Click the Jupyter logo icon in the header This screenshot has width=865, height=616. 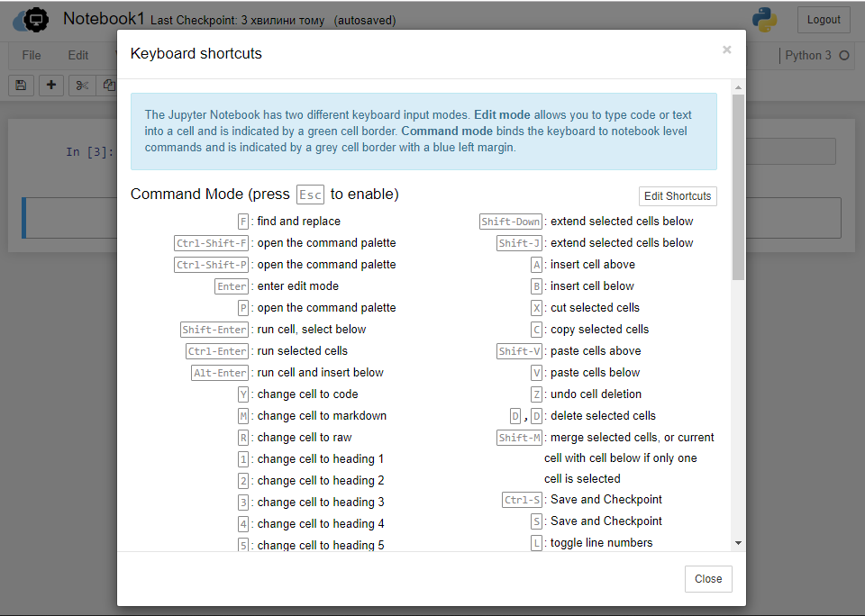(x=31, y=20)
